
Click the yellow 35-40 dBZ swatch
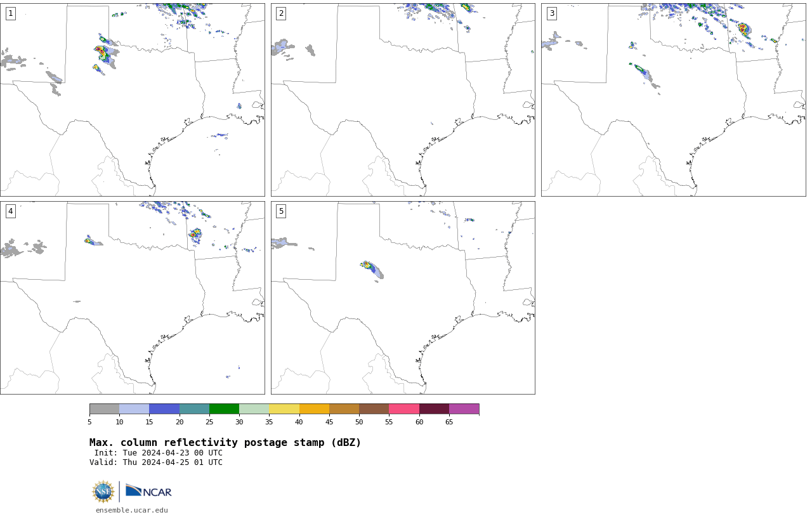[x=284, y=409]
